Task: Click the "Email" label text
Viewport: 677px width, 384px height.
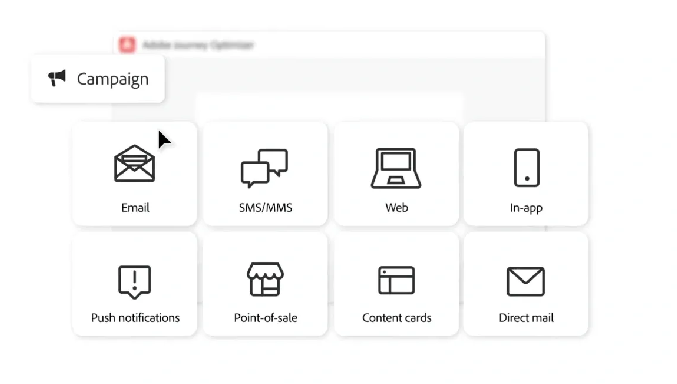Action: (x=135, y=208)
